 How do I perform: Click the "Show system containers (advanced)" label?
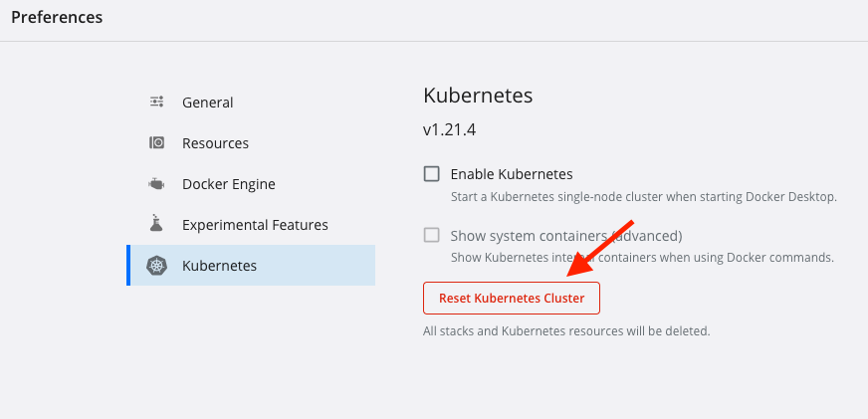(x=565, y=236)
